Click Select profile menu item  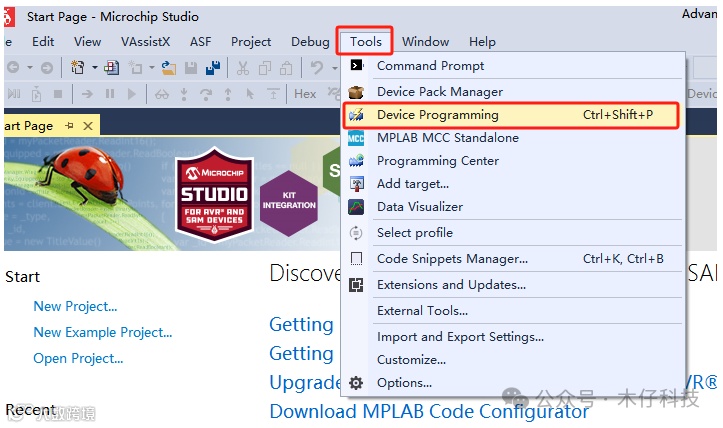(x=513, y=232)
